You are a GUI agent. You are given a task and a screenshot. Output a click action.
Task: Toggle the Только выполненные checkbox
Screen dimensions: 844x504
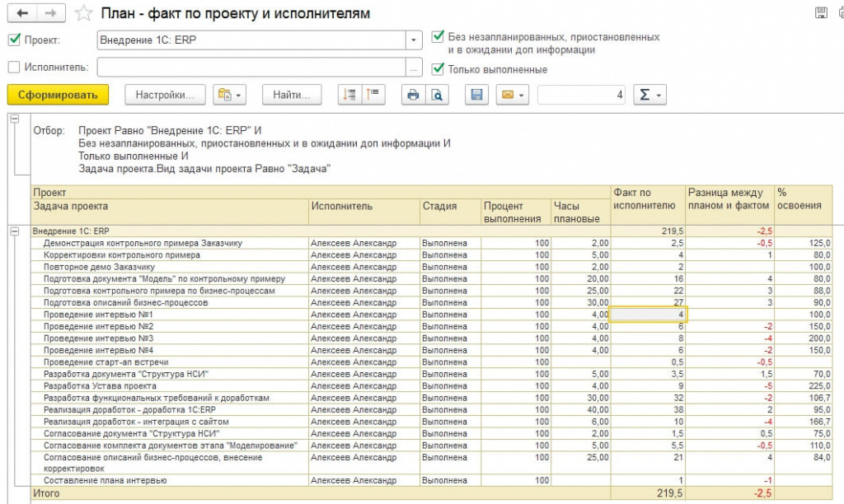[x=438, y=69]
